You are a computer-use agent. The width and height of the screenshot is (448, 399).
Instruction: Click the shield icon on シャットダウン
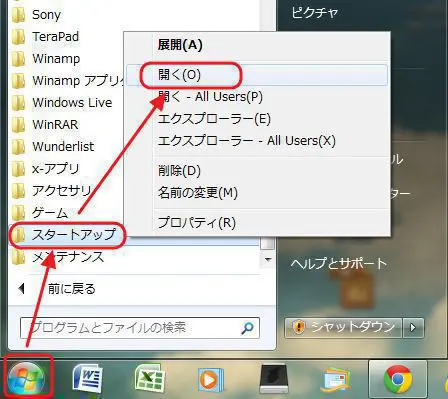tap(298, 327)
